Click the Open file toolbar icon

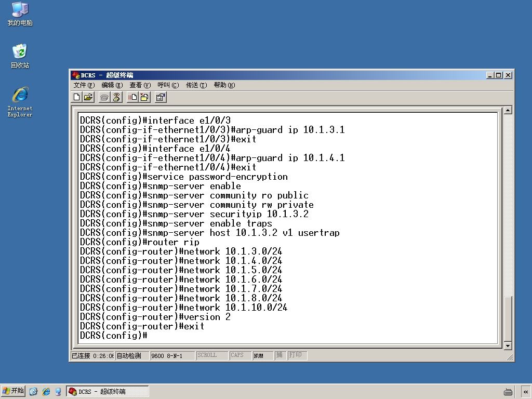(x=88, y=97)
